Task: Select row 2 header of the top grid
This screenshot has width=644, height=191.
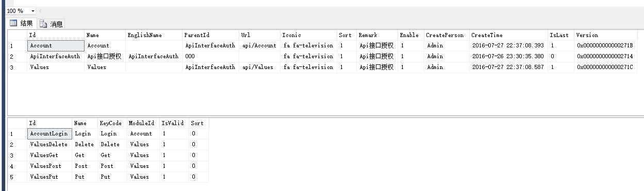Action: point(17,56)
